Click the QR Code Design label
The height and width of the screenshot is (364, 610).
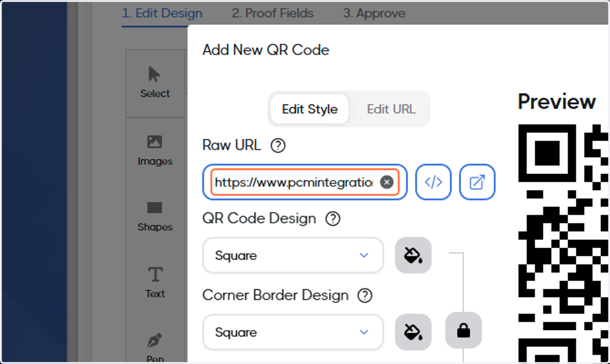pos(259,219)
